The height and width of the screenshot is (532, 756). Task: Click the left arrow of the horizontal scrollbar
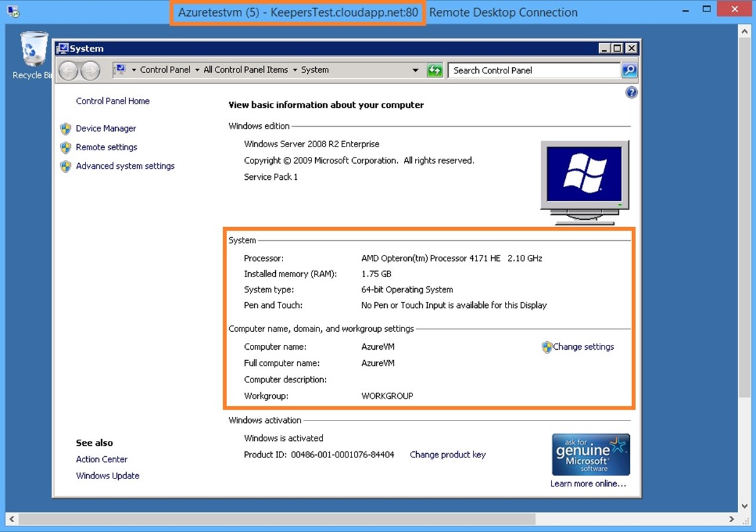click(11, 519)
